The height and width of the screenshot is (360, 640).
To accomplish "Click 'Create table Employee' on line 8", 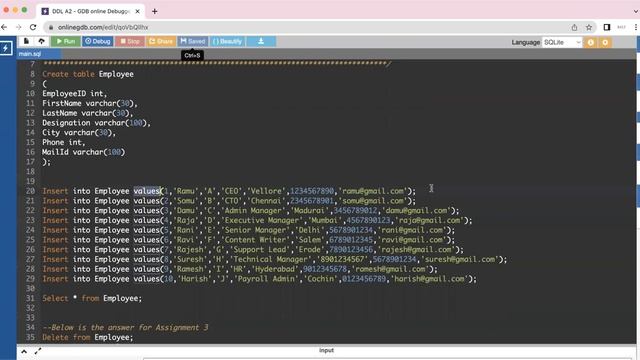I will pyautogui.click(x=88, y=74).
